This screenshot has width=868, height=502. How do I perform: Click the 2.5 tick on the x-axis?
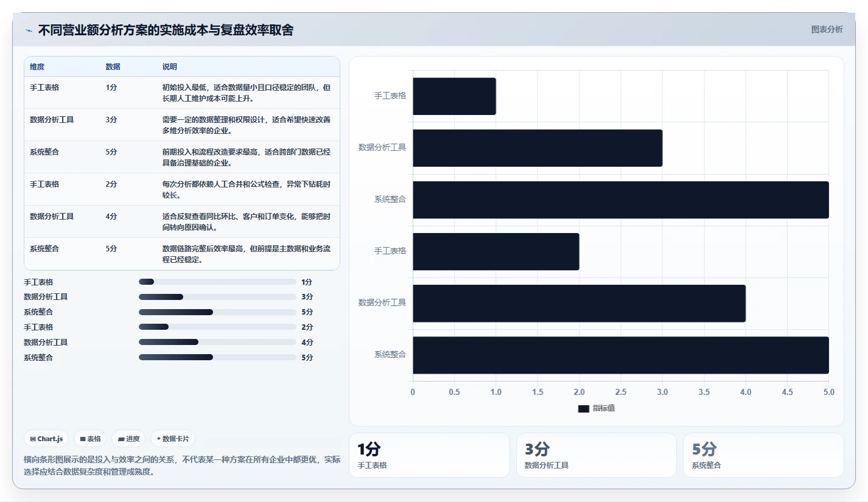(621, 392)
